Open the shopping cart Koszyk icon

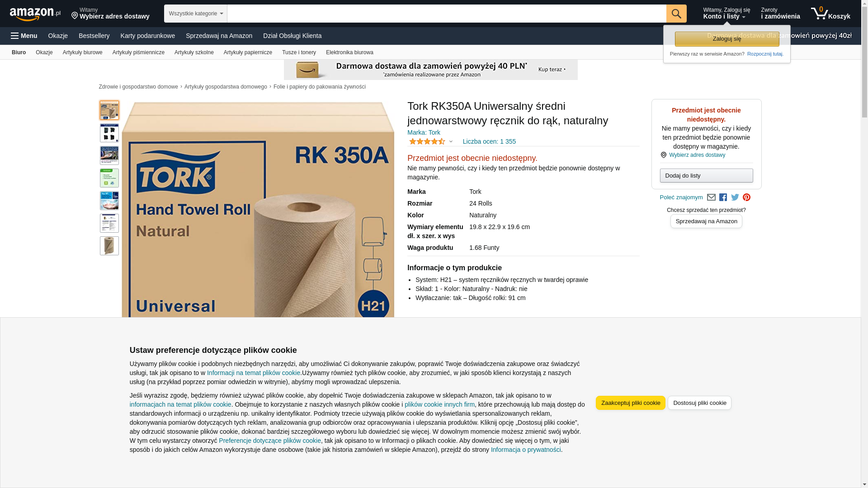tap(830, 14)
